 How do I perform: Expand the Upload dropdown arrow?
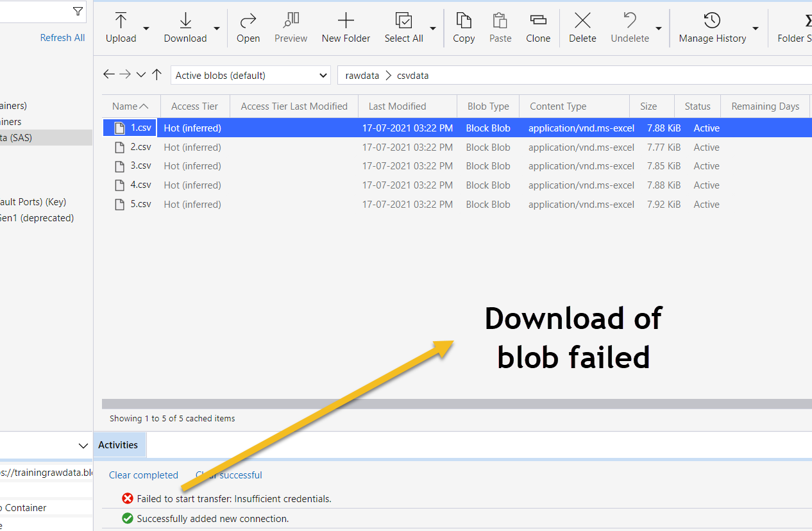click(x=146, y=28)
